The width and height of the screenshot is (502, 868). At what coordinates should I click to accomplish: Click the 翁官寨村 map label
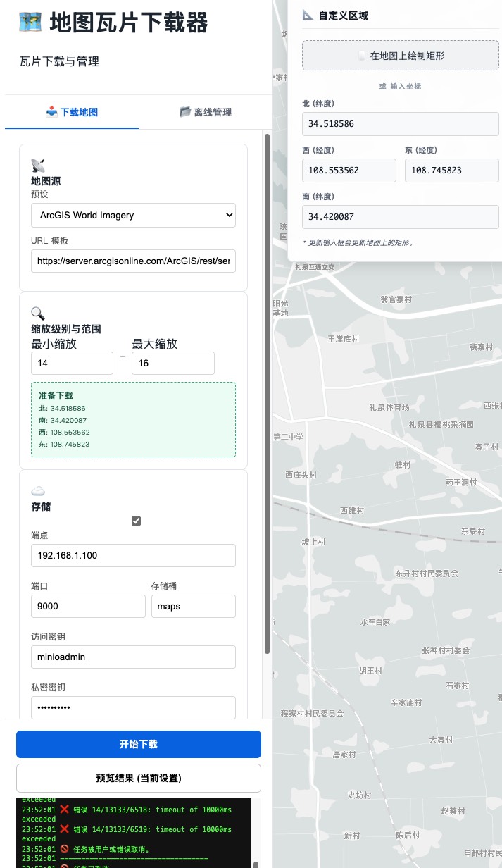point(396,299)
